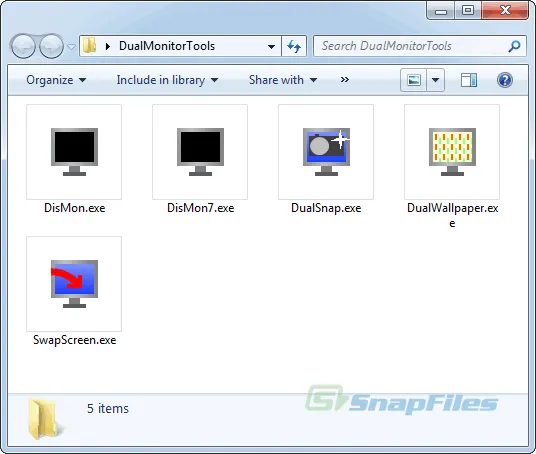
Task: Go back with the Back arrow button
Action: tap(23, 46)
